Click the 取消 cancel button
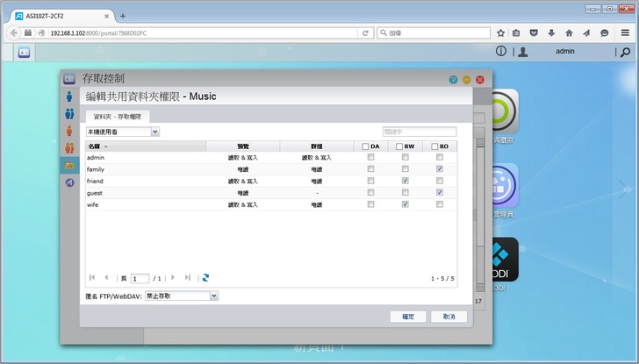Screen dimensions: 639x364 (x=449, y=317)
